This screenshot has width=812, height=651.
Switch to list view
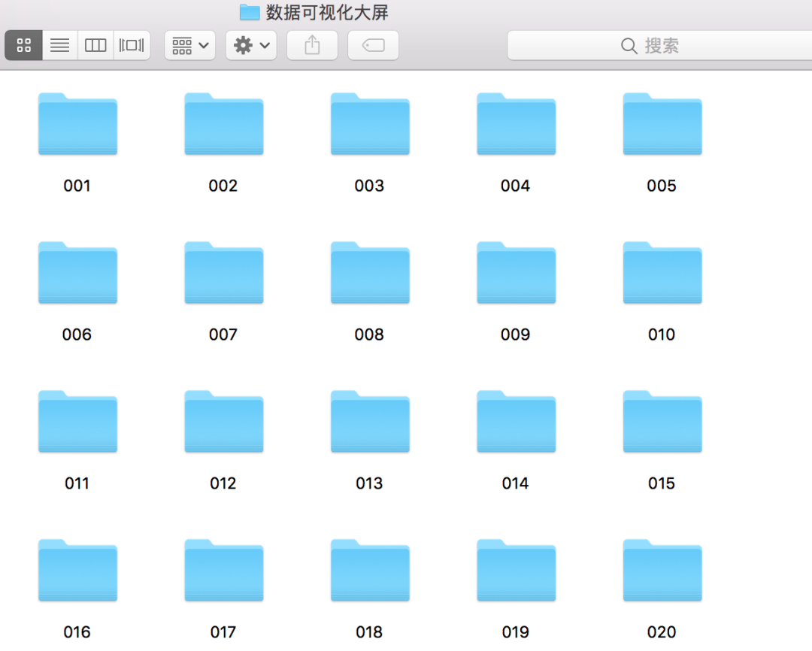coord(60,46)
